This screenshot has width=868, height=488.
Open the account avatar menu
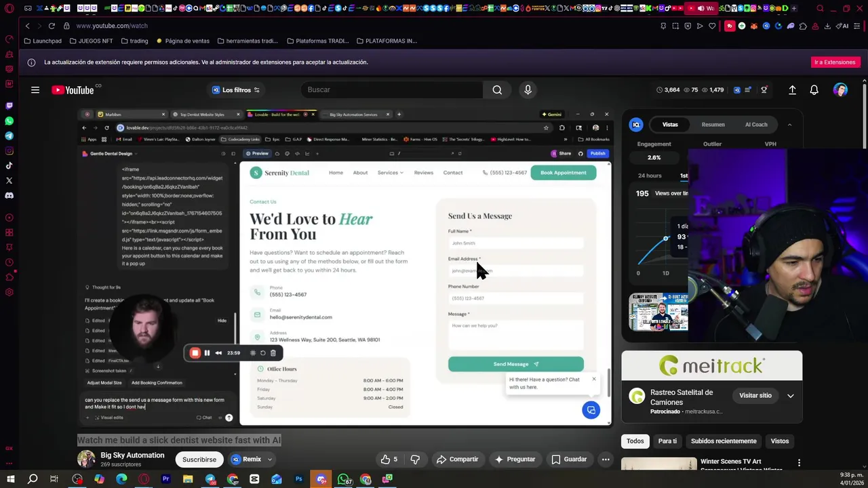[x=841, y=89]
